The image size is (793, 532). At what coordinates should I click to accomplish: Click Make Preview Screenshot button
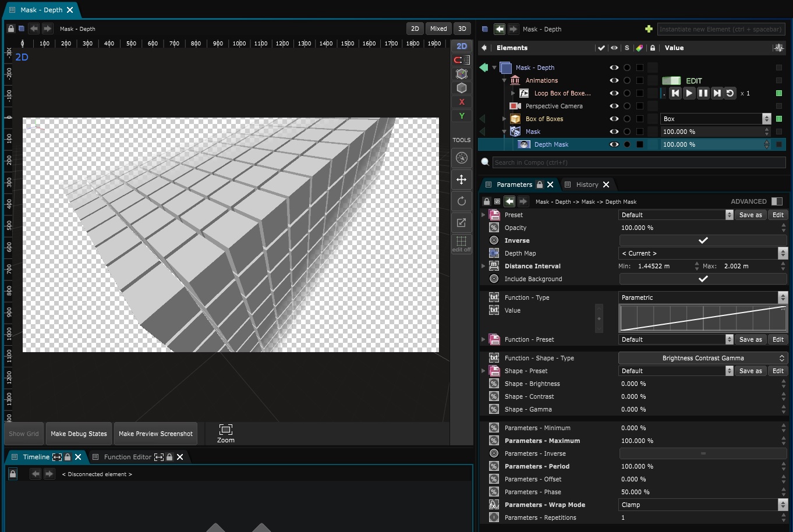point(155,434)
